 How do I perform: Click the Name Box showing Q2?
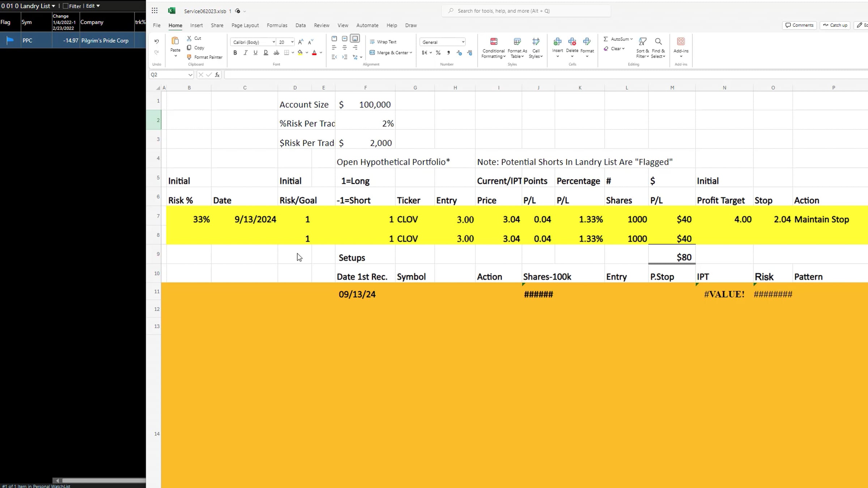[171, 75]
